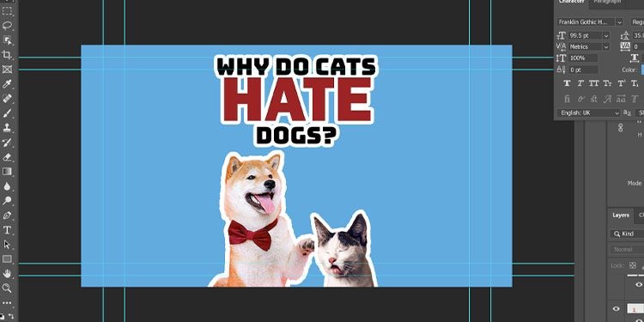Toggle standard ligatures fi option
Screen dimensions: 644x322
(x=568, y=99)
